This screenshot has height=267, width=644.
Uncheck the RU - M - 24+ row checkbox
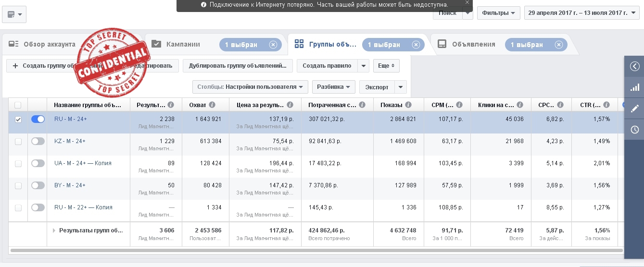click(x=18, y=120)
